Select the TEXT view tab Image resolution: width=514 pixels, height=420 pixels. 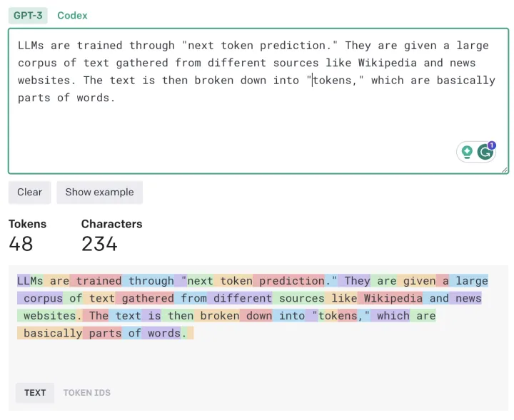click(35, 392)
